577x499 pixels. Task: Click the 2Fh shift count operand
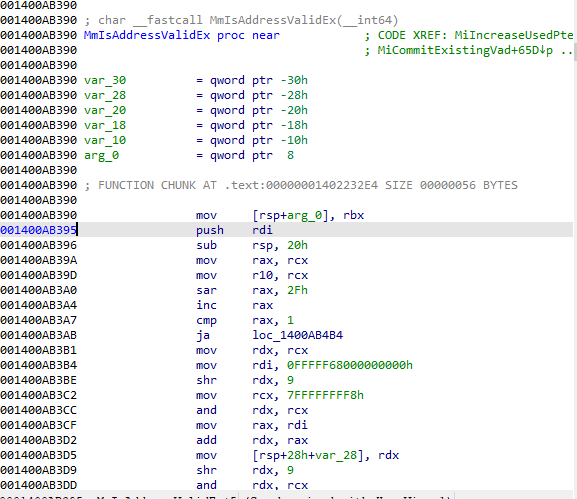pos(297,290)
